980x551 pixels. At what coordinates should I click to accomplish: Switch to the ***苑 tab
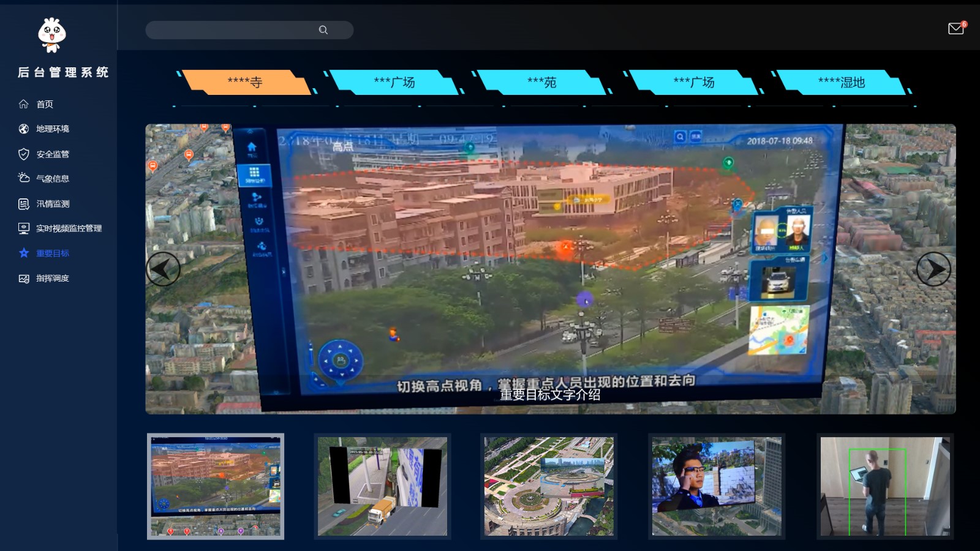tap(541, 83)
